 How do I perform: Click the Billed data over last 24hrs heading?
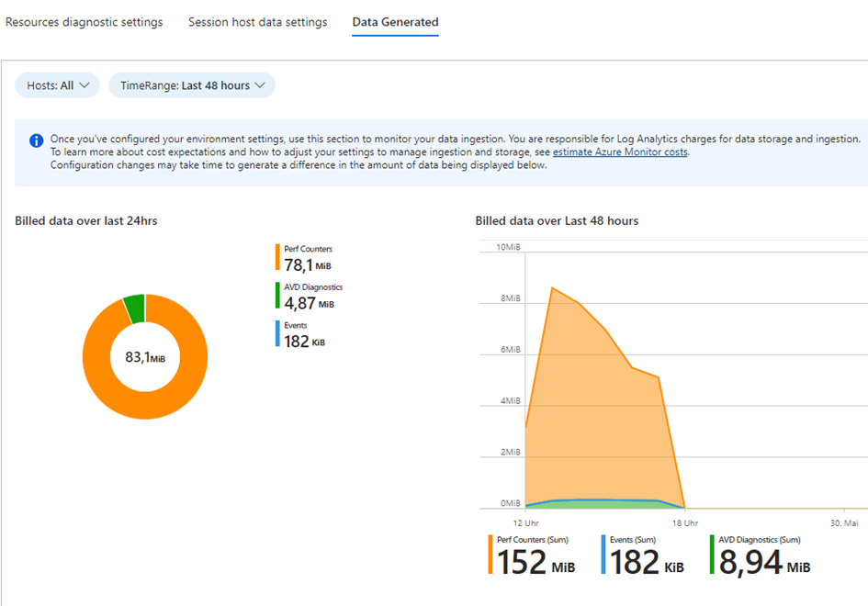click(85, 220)
